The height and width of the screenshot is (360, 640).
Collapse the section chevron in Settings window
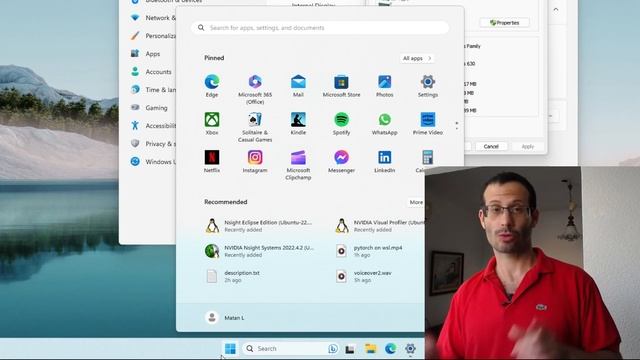pyautogui.click(x=556, y=10)
